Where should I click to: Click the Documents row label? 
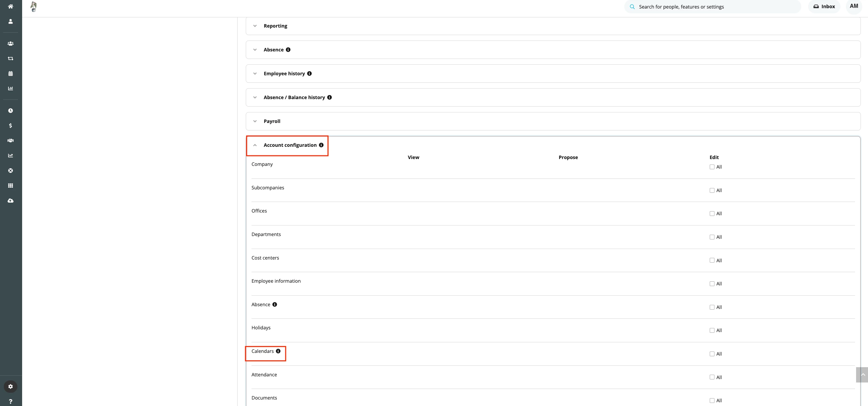264,398
